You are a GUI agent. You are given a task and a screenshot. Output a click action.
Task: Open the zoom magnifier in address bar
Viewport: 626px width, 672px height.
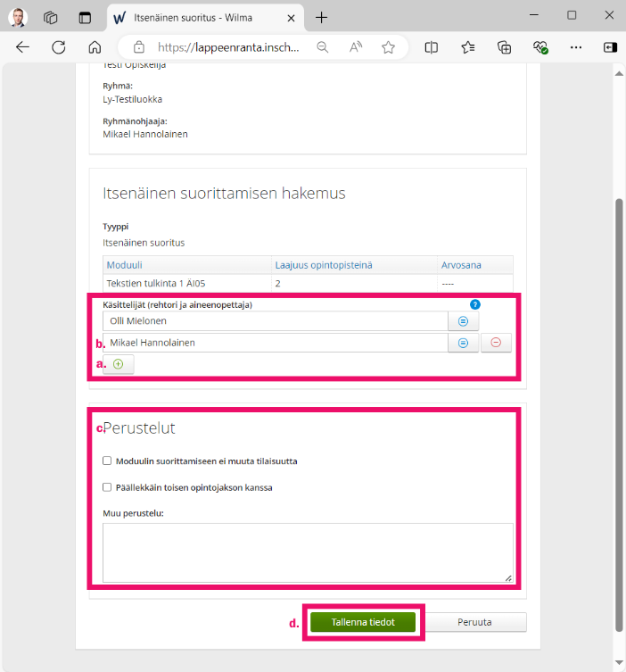[x=323, y=47]
